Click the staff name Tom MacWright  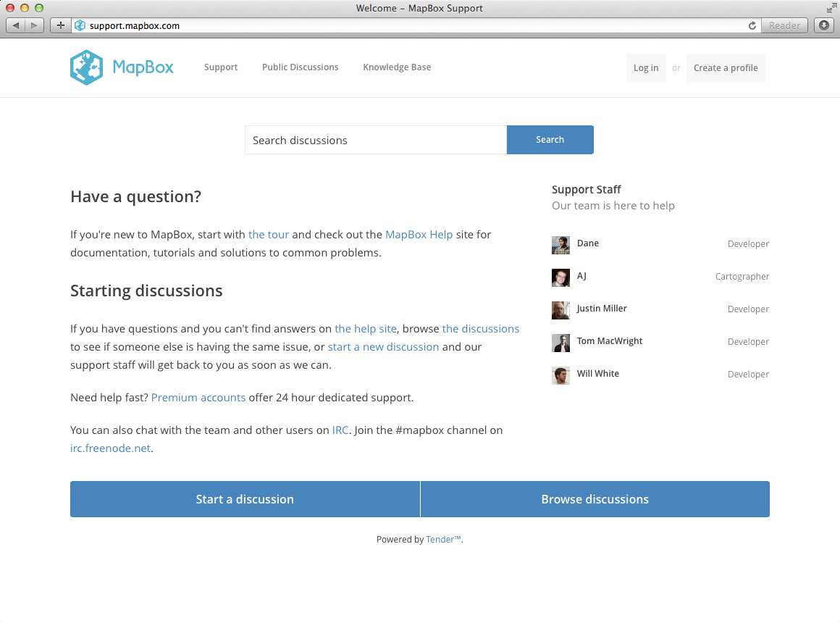pos(610,341)
